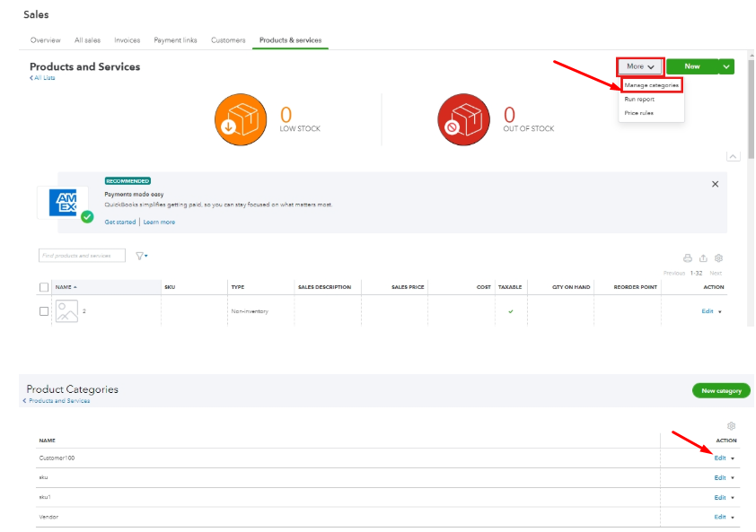
Task: Click the orange Low Stock box icon
Action: point(241,119)
